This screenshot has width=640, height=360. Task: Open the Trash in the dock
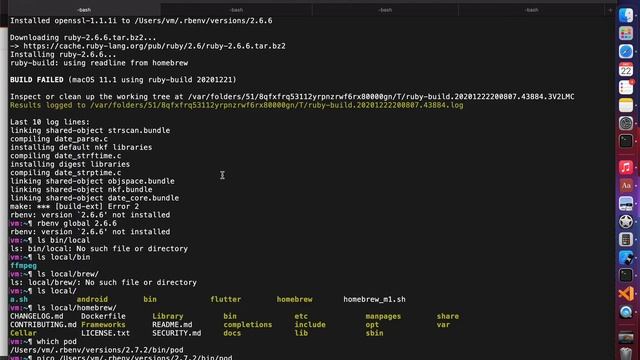(x=626, y=353)
